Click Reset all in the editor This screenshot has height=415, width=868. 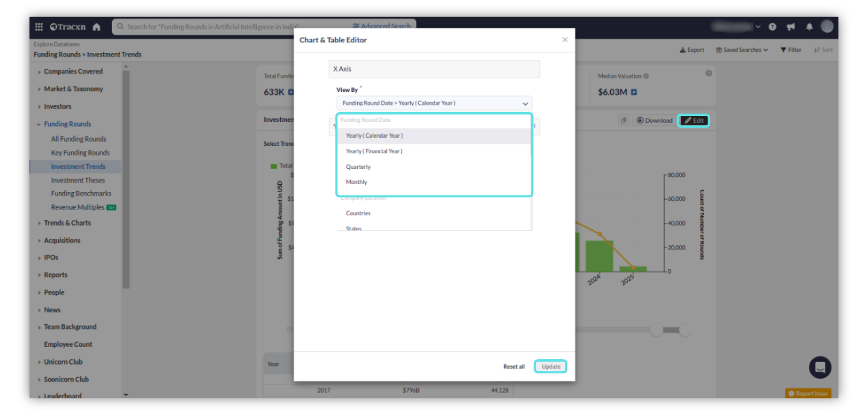click(514, 367)
